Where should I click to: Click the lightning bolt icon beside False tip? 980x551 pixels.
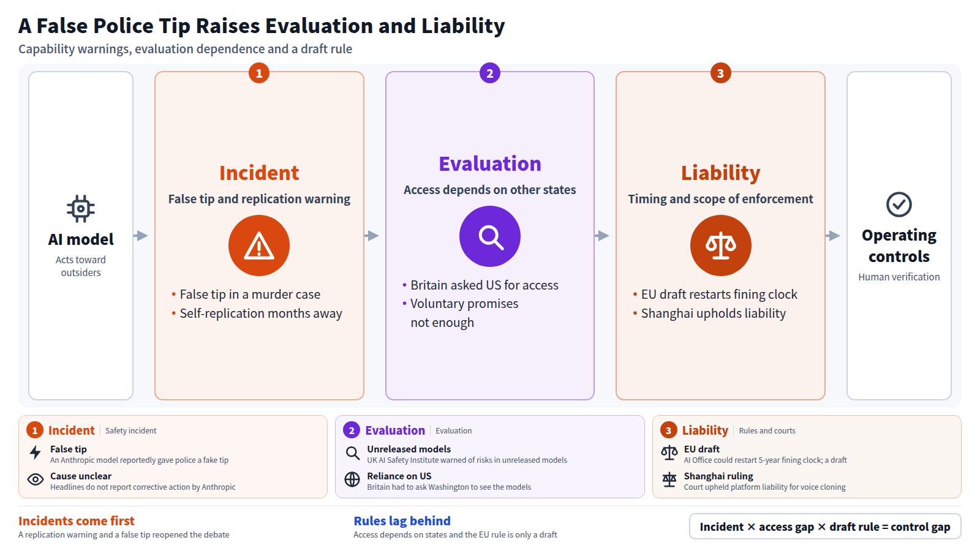click(x=36, y=453)
